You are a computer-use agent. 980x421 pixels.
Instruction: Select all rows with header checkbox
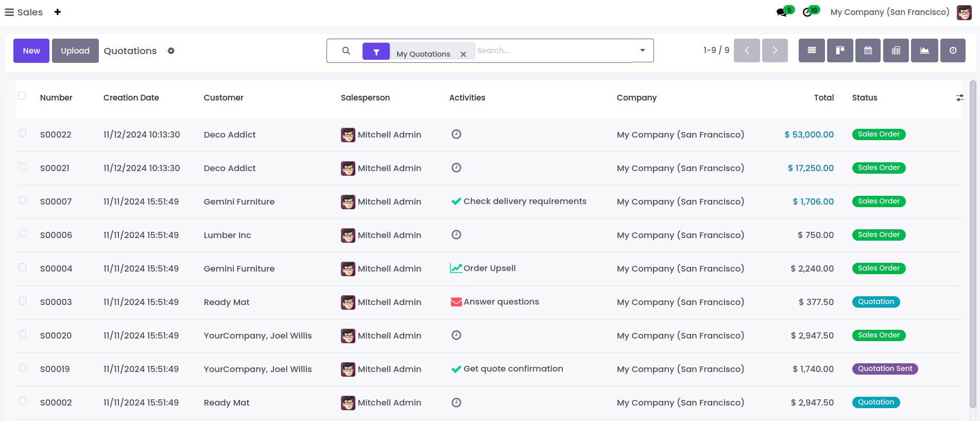22,95
